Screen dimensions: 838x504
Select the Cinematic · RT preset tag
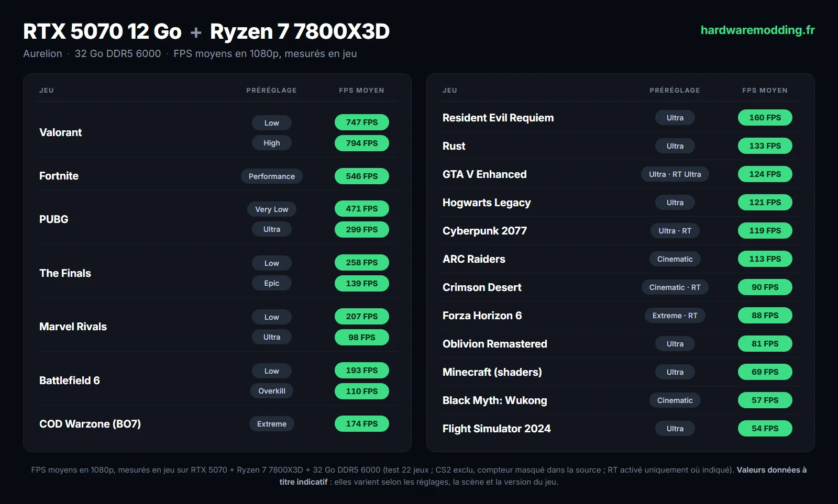(675, 287)
